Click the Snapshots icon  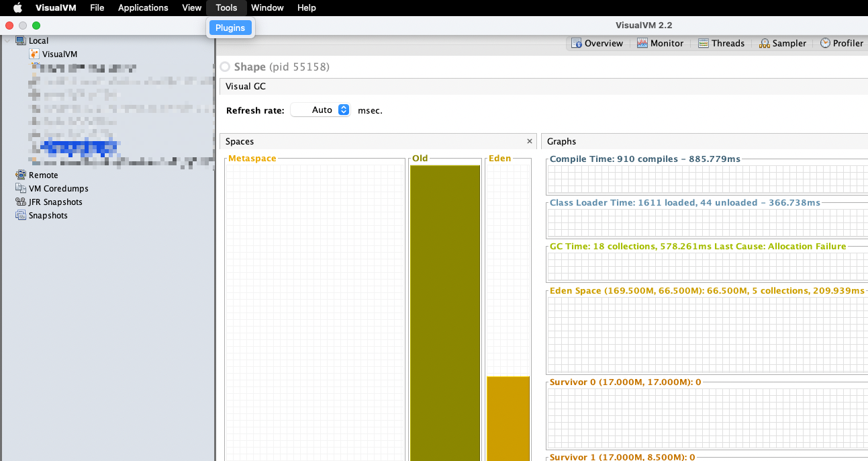point(21,215)
